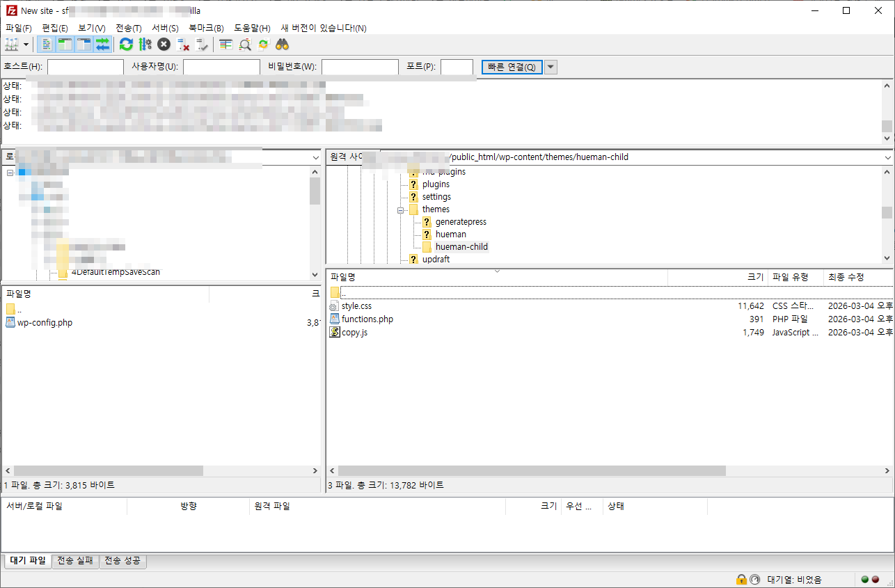Collapse the top node of the local tree

10,172
